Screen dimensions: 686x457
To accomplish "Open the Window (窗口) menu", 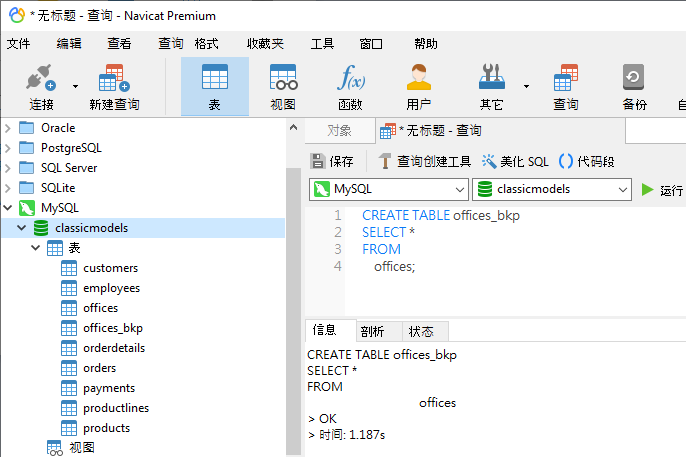I will (371, 44).
